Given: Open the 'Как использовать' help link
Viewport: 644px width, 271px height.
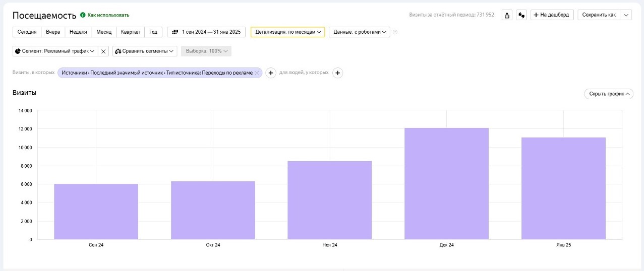Looking at the screenshot, I should (108, 15).
